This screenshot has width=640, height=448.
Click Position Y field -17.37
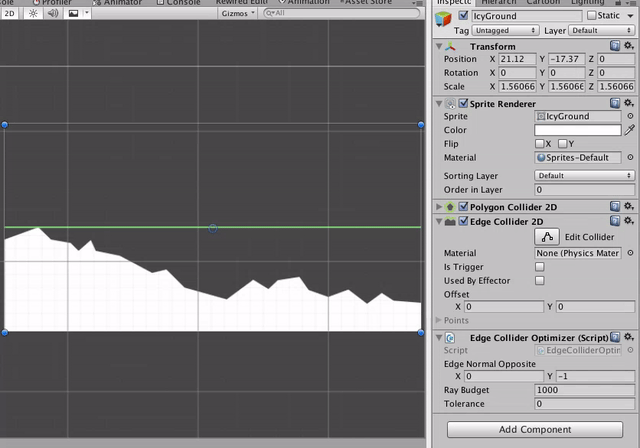pos(567,59)
